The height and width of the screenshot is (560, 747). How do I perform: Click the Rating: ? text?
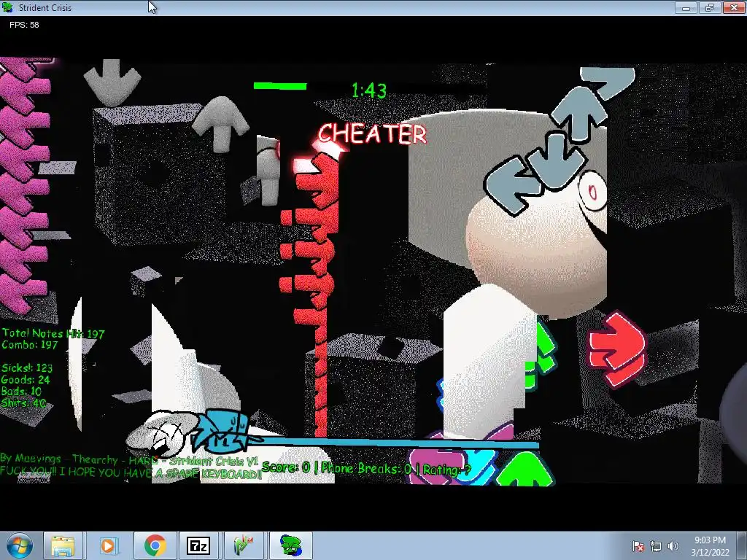(446, 470)
